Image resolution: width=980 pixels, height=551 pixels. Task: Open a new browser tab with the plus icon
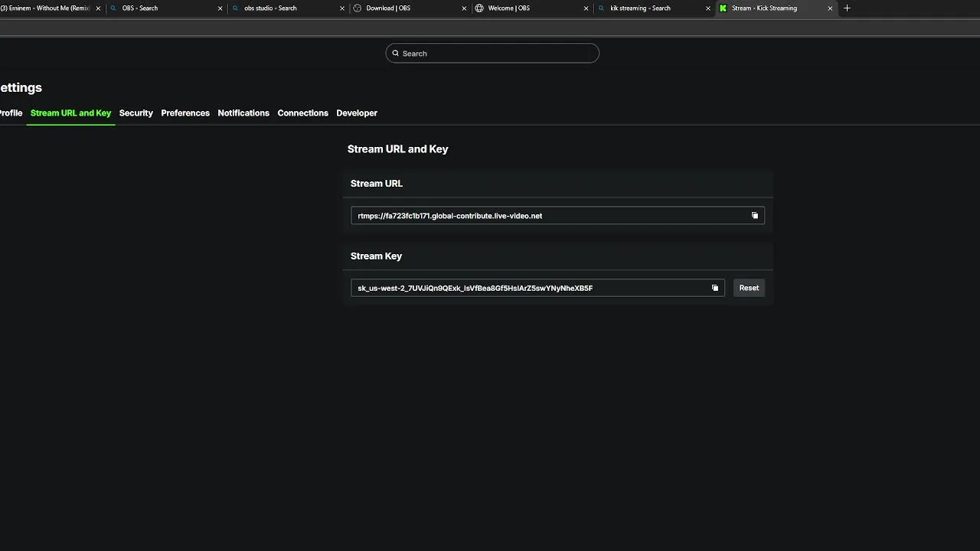[x=847, y=8]
